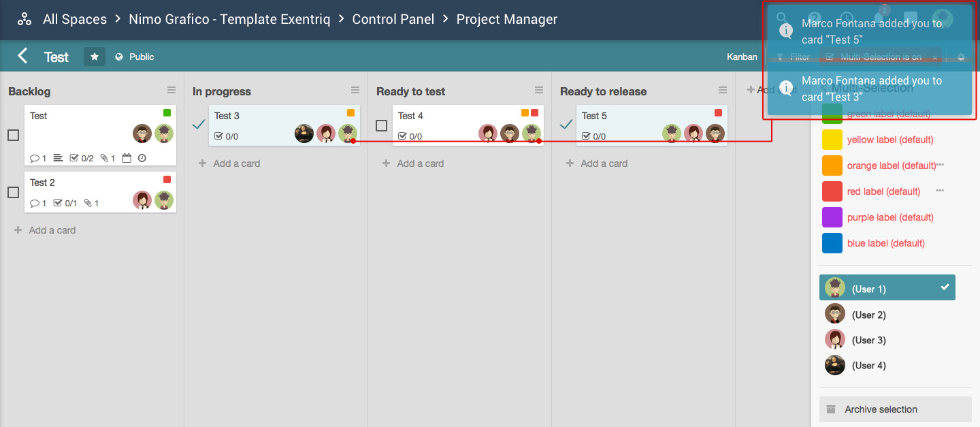Tick the Test 4 card checkbox
The image size is (980, 427).
click(381, 125)
